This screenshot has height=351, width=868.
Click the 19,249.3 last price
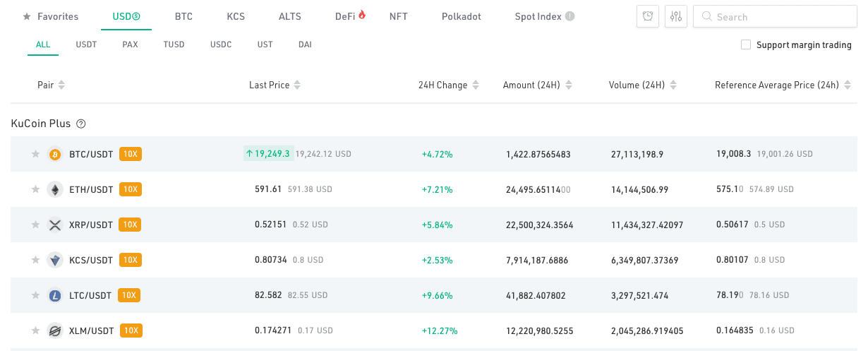point(268,153)
